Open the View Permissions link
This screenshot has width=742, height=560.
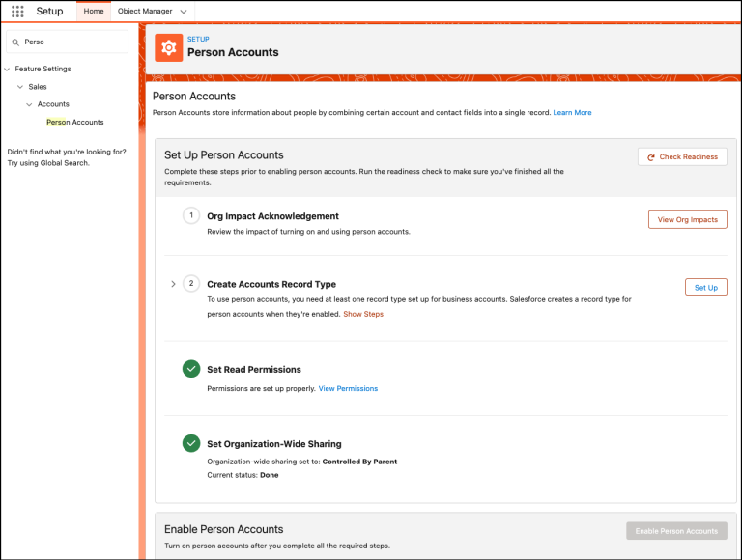348,388
